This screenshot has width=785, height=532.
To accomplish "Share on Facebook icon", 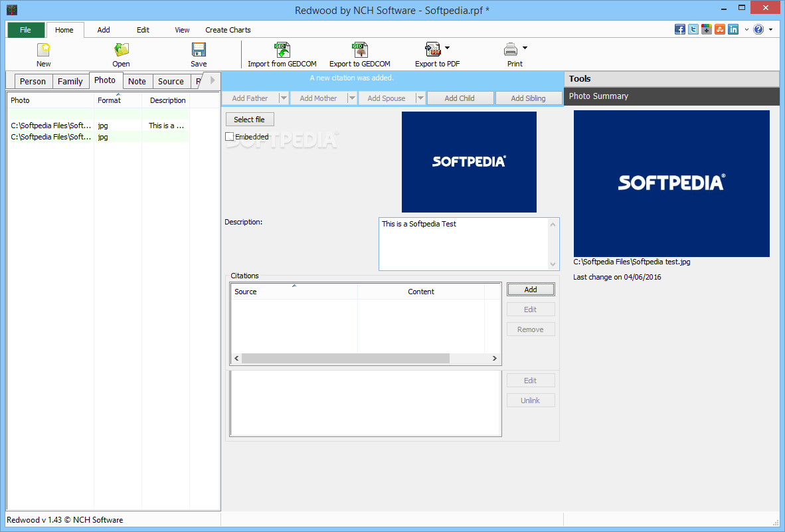I will 680,29.
